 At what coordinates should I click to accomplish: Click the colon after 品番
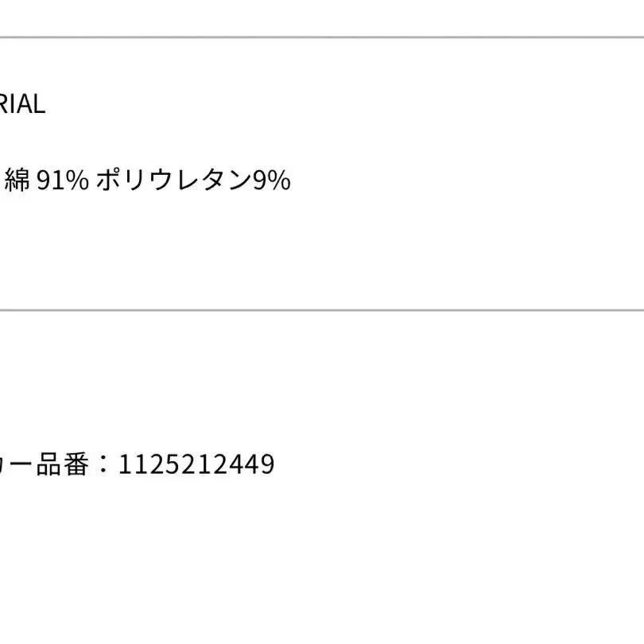(103, 464)
